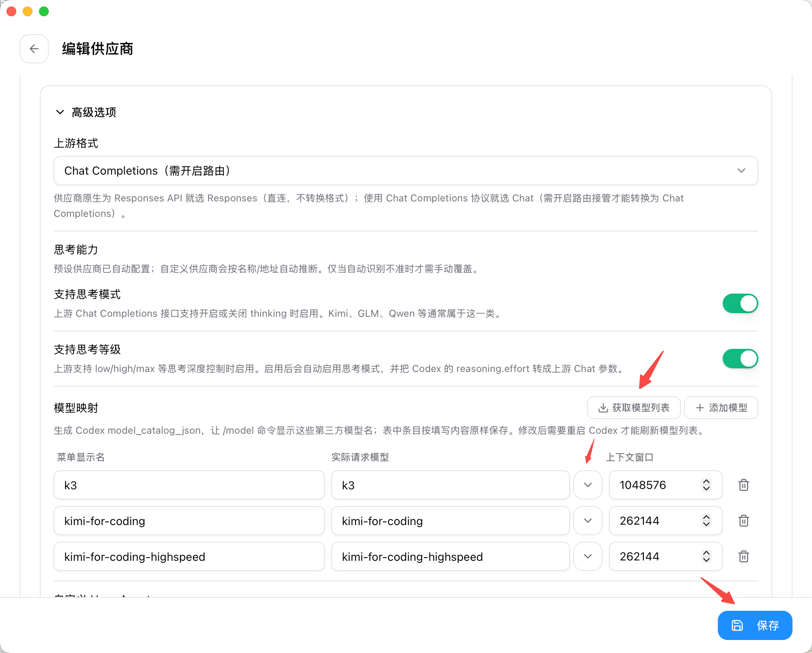Click the 思考能力 heading
The image size is (812, 653).
(x=76, y=249)
